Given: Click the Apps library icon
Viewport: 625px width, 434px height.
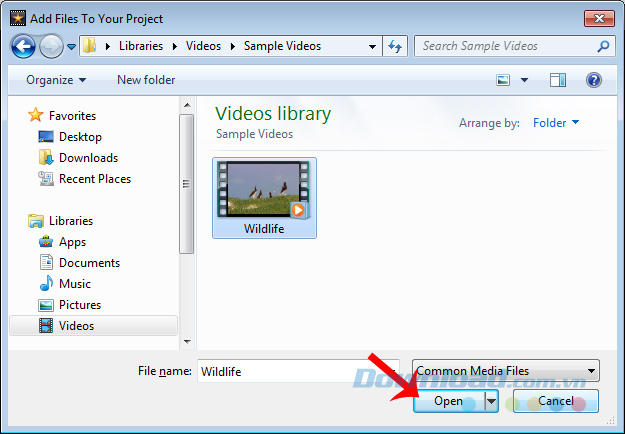Looking at the screenshot, I should [46, 242].
